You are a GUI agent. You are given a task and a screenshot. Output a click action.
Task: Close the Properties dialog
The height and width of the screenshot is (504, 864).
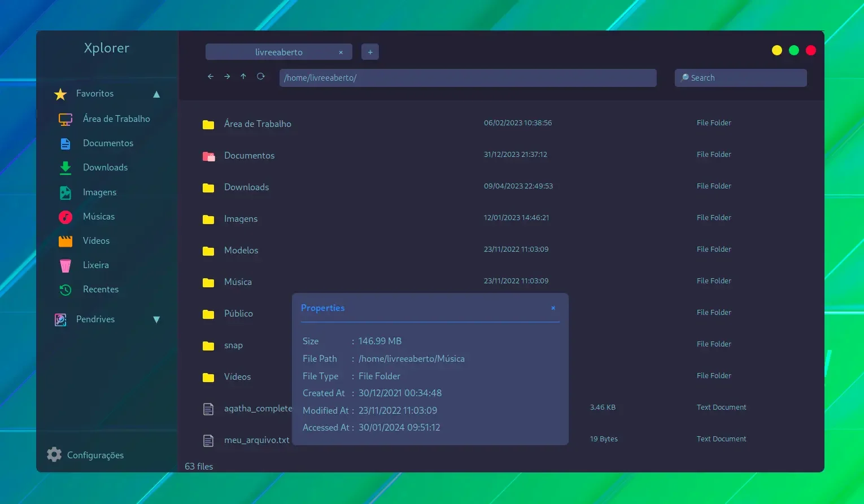coord(553,308)
